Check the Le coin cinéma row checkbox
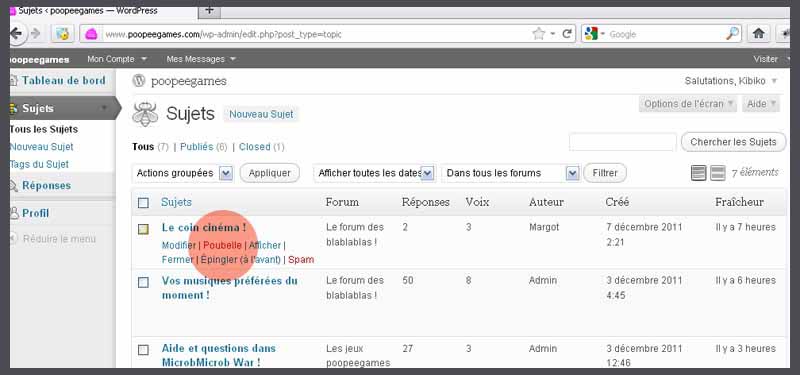 [143, 229]
